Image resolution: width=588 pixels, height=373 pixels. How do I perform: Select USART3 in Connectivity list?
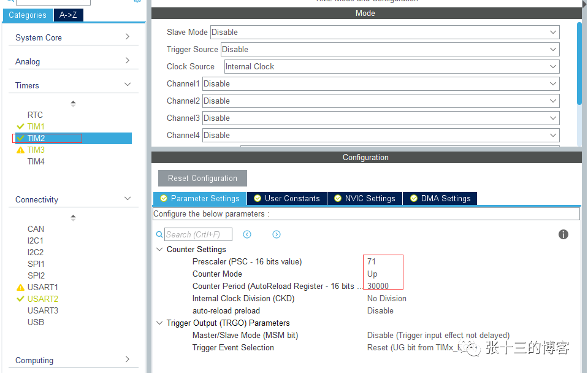tap(43, 310)
